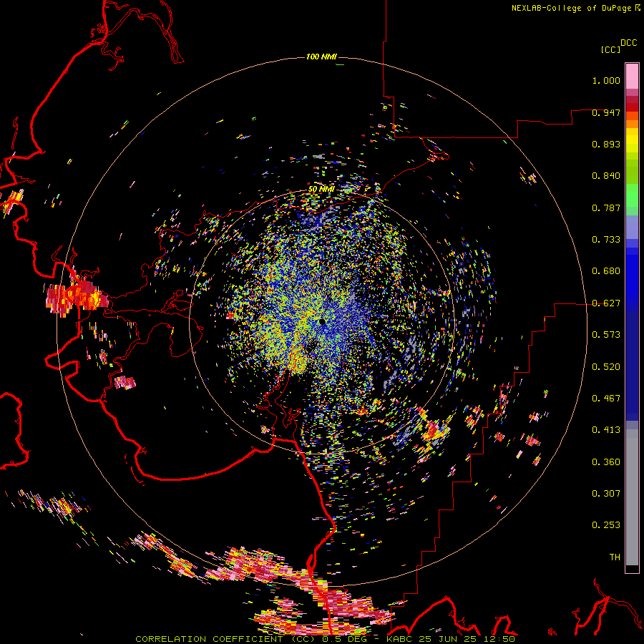The width and height of the screenshot is (644, 644).
Task: Pick the pink top segment of the color scale
Action: coord(632,76)
